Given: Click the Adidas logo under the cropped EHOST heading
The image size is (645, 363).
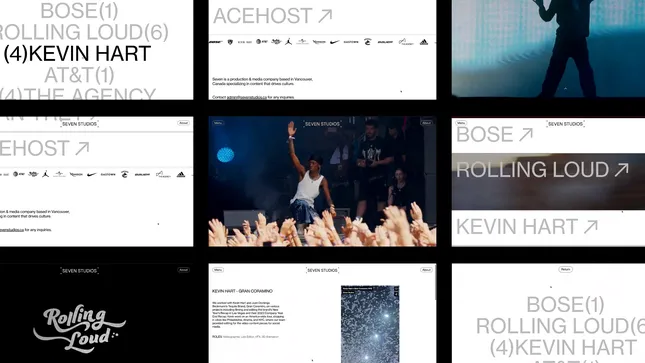Looking at the screenshot, I should (x=181, y=175).
